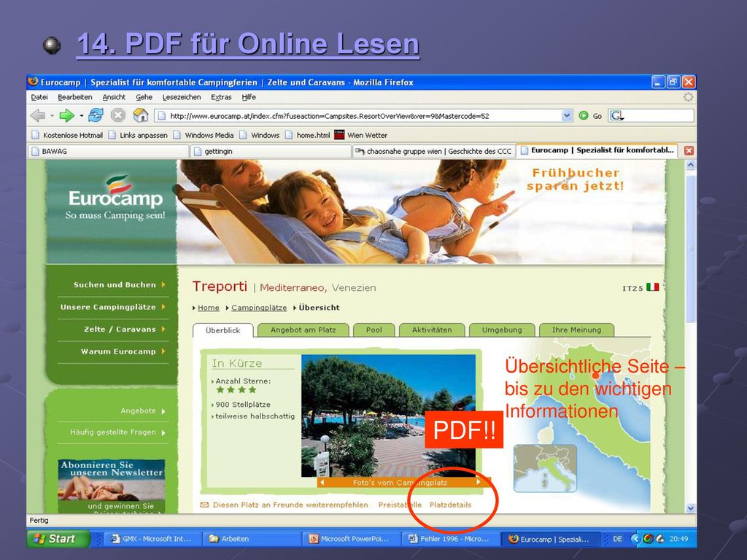Viewport: 747px width, 560px height.
Task: Select the Aktivitäten tab
Action: click(x=432, y=330)
